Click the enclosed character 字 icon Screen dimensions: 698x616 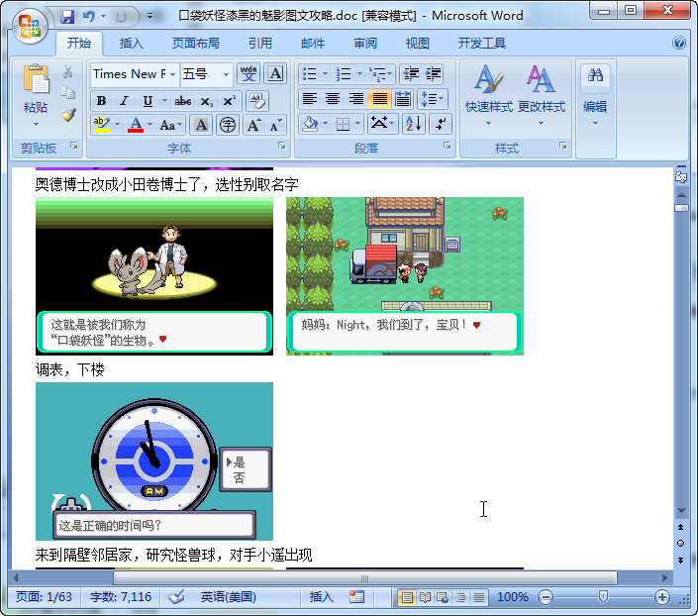point(228,125)
